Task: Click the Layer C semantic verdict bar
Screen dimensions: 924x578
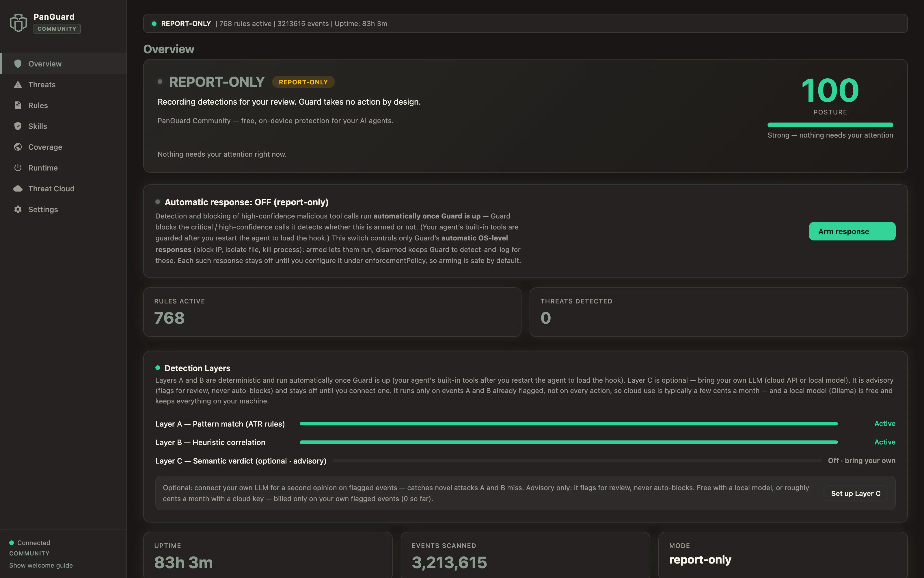Action: pos(577,461)
